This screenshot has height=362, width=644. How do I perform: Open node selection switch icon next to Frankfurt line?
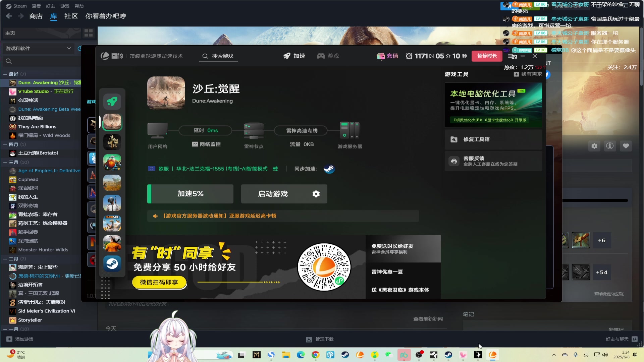[x=275, y=169]
